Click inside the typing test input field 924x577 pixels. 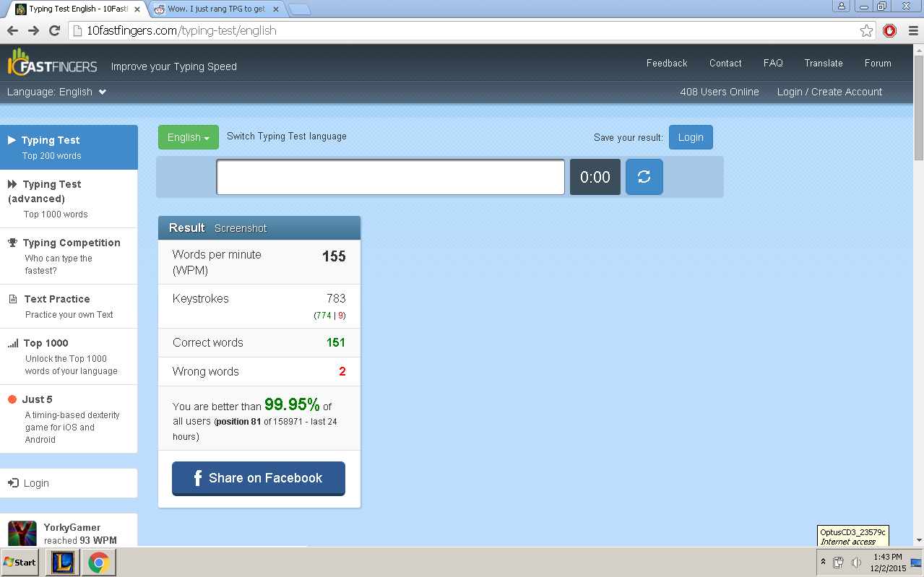point(390,177)
